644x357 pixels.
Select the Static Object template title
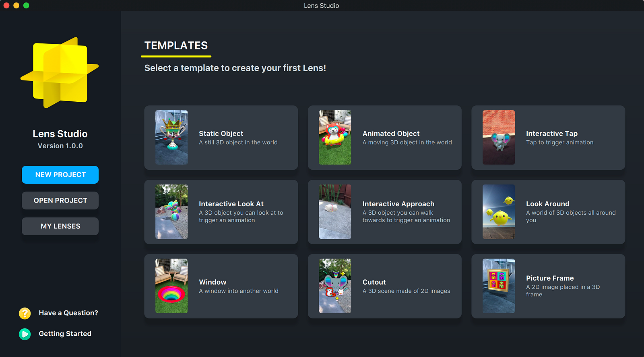(221, 133)
